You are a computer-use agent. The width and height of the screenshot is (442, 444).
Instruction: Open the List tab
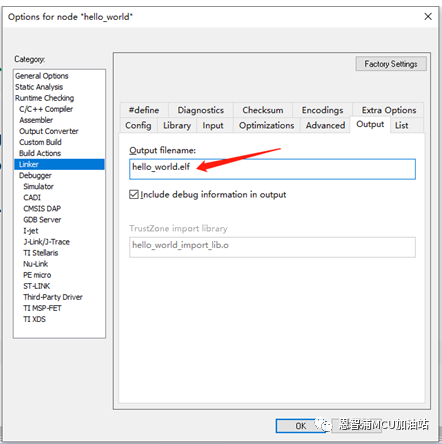click(402, 126)
